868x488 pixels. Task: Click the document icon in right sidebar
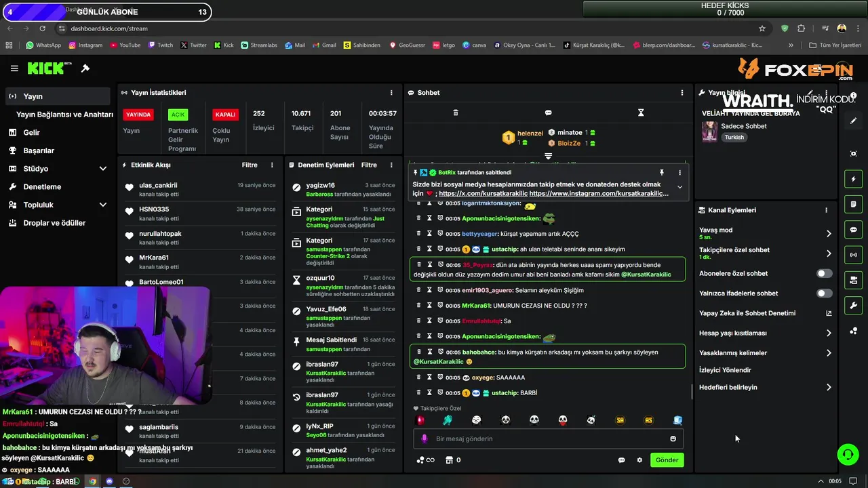click(854, 204)
